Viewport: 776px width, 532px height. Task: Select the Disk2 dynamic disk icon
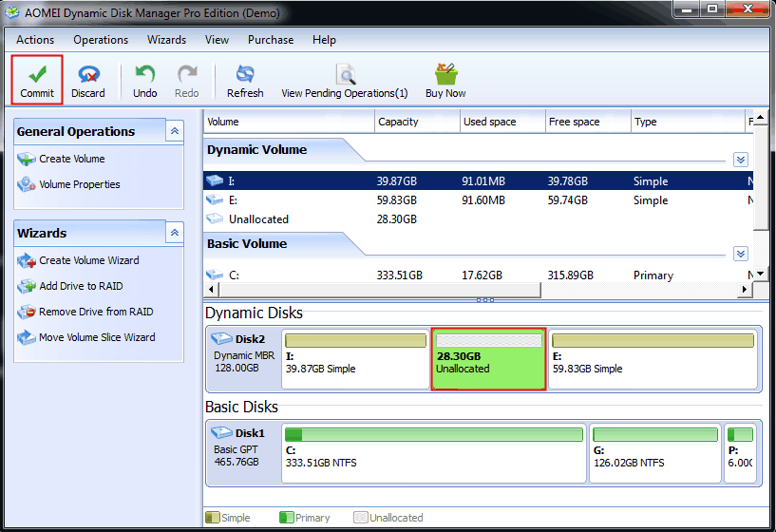(x=221, y=339)
